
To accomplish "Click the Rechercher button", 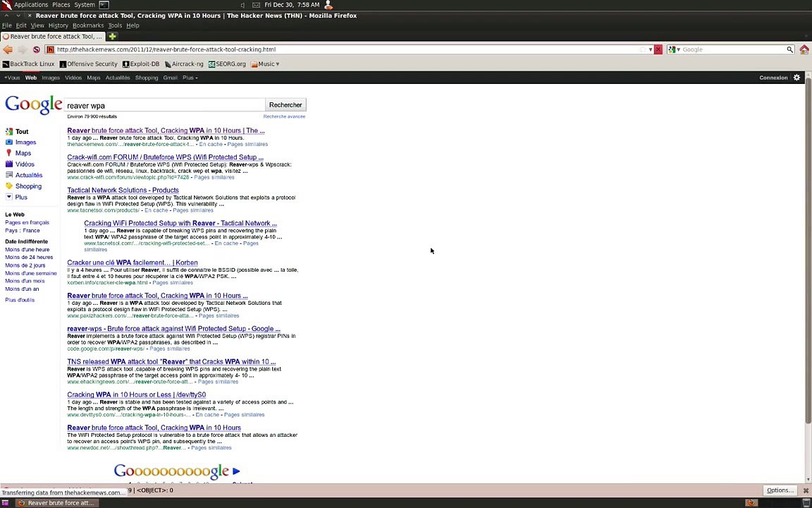I will click(285, 104).
